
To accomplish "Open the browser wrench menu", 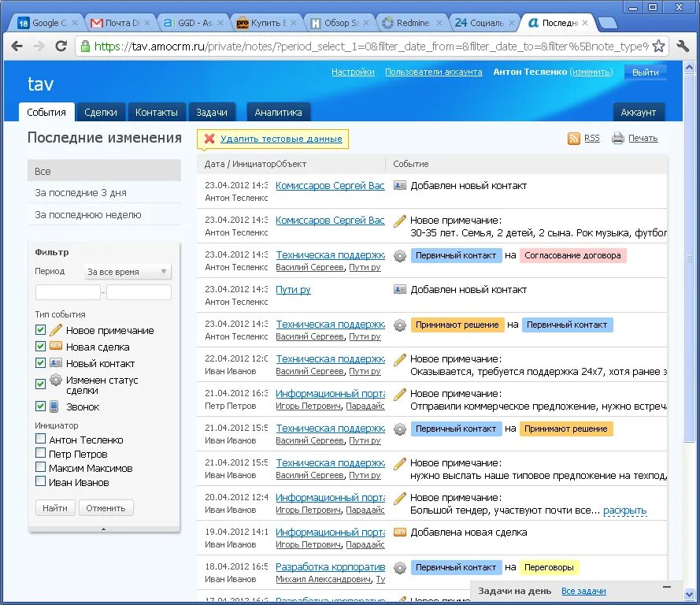I will click(x=683, y=46).
